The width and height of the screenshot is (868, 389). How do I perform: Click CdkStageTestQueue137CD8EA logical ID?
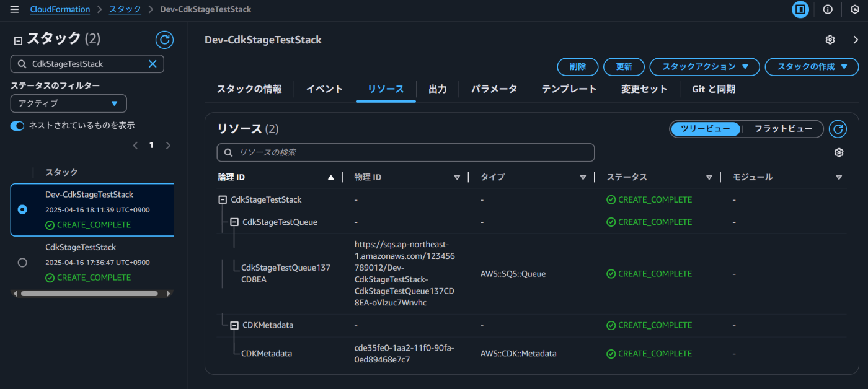286,274
